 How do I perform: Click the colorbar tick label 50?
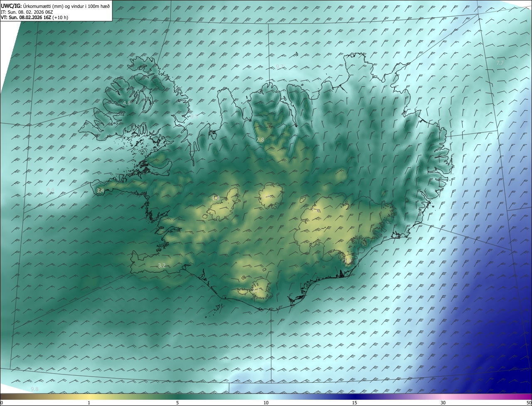point(529,403)
